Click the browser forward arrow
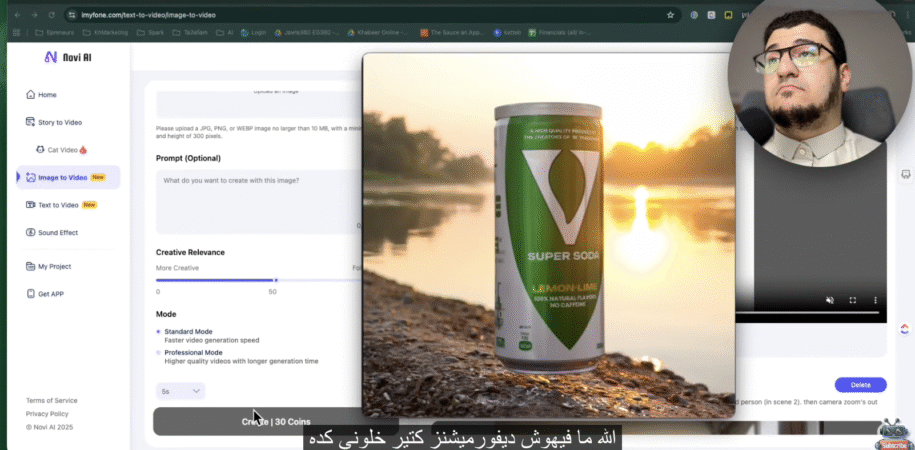This screenshot has height=450, width=915. (x=34, y=15)
